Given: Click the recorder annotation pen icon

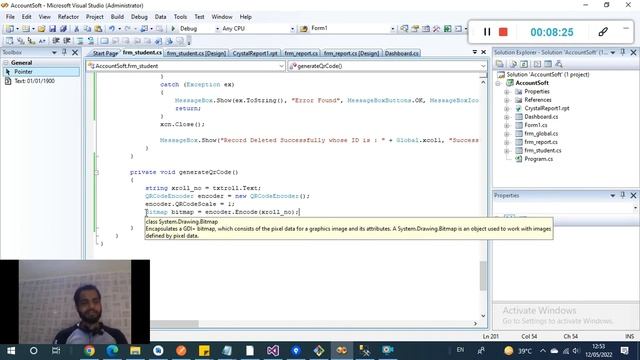Looking at the screenshot, I should click(603, 32).
